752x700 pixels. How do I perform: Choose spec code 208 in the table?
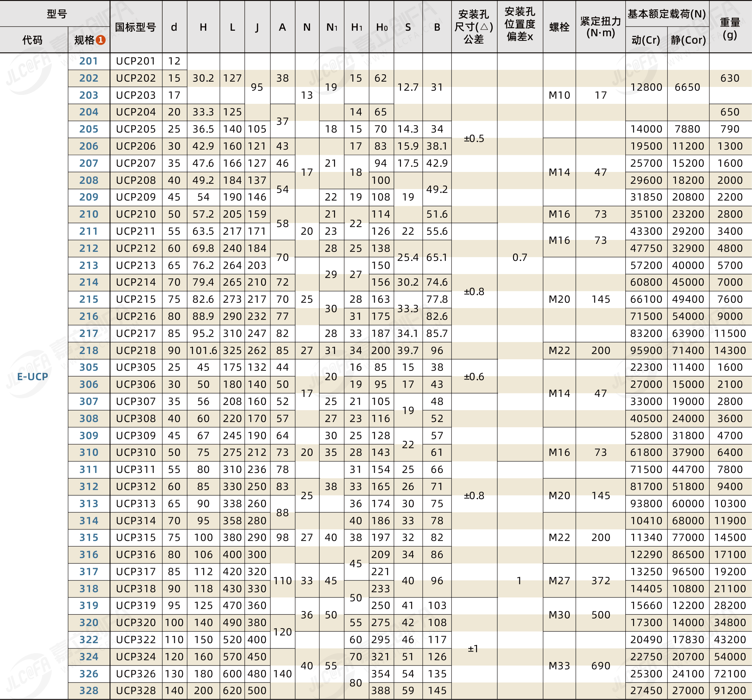coord(89,180)
